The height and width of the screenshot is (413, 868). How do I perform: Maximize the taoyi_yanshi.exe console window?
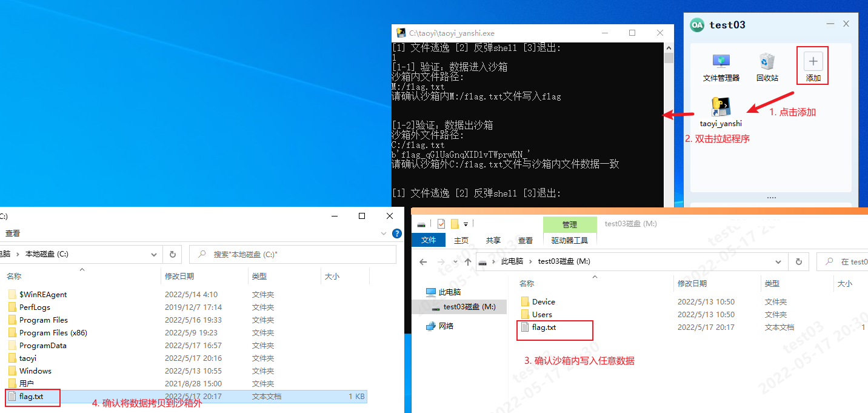(632, 33)
